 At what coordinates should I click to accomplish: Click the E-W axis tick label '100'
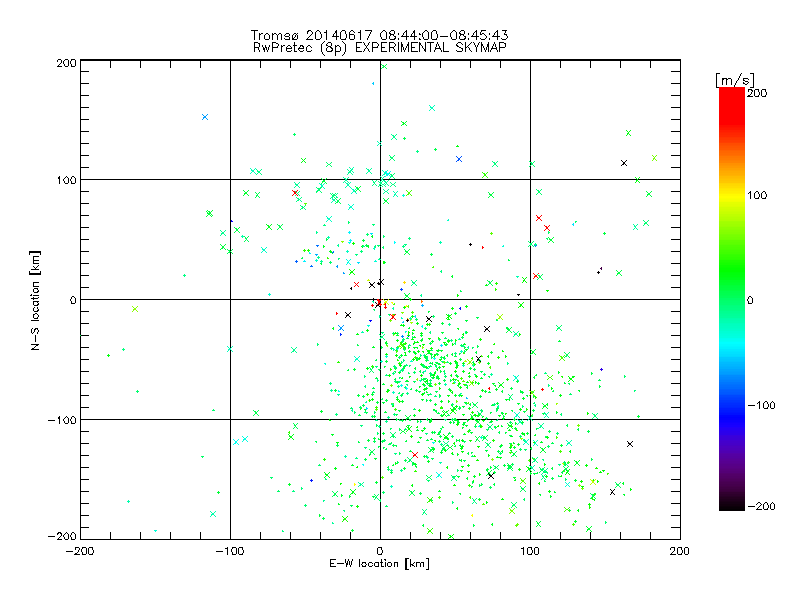530,551
